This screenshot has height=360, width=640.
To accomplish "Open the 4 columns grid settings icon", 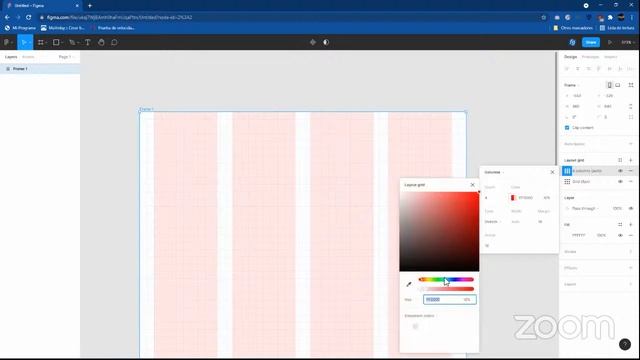I will point(567,171).
